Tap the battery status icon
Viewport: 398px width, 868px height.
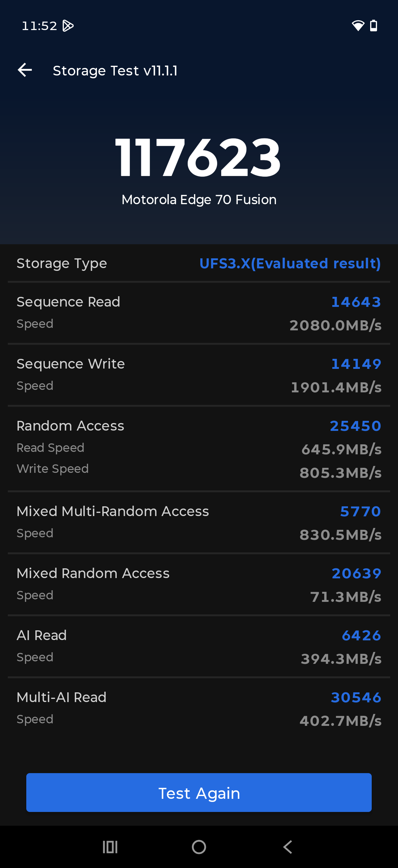click(373, 26)
